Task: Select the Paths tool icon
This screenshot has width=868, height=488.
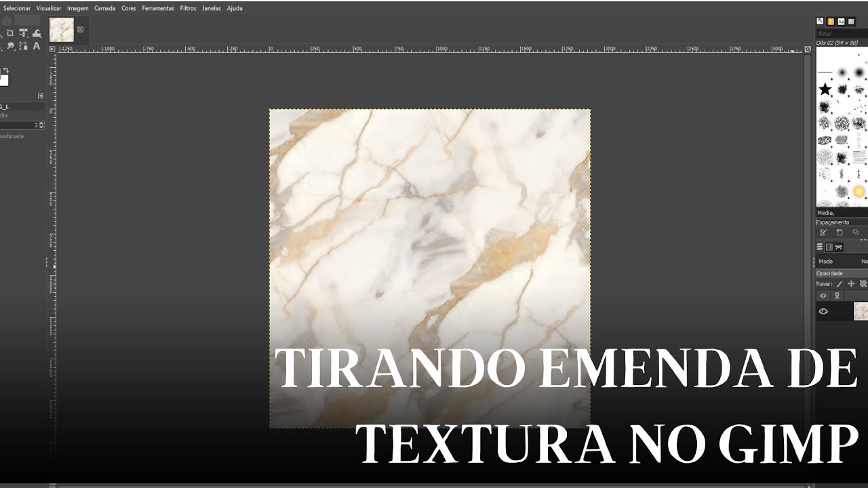Action: [x=23, y=46]
